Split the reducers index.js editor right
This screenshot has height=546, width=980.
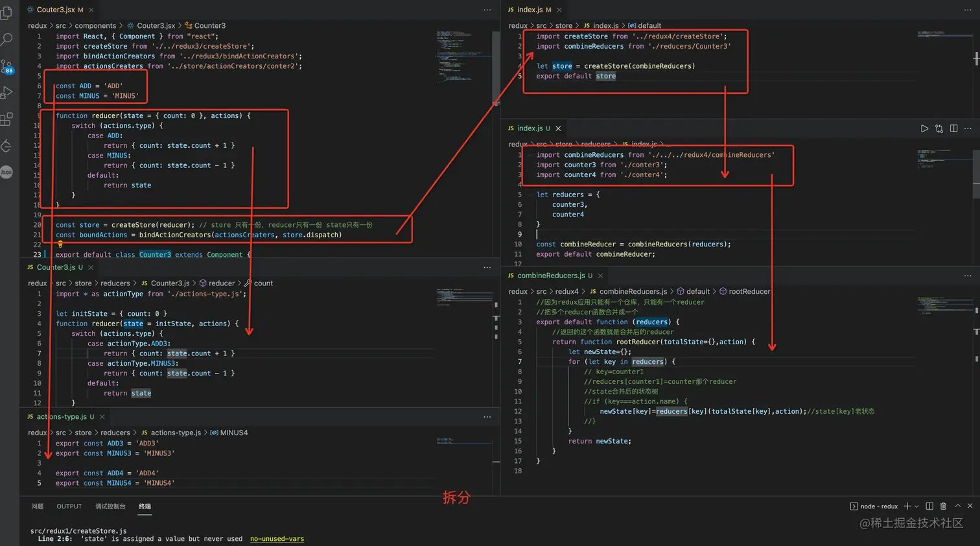953,128
